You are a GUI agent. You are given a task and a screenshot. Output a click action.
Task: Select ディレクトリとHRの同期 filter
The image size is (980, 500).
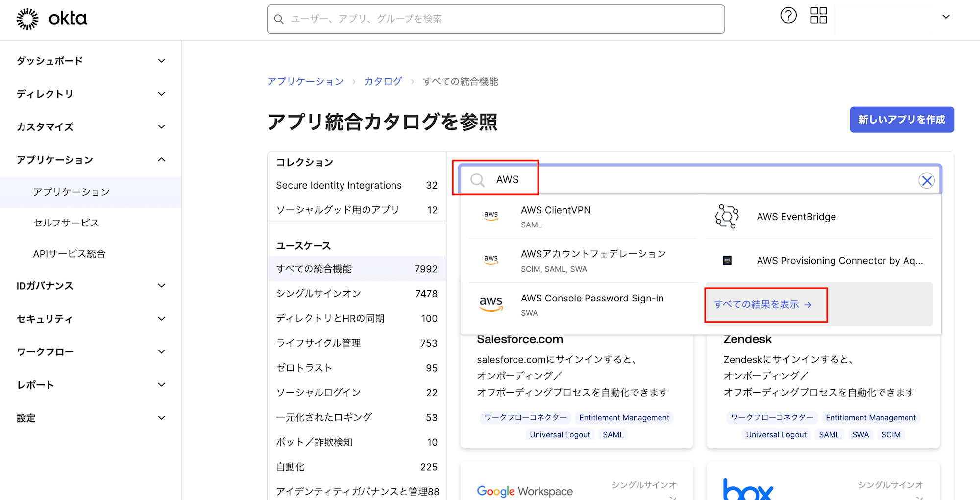(x=357, y=318)
